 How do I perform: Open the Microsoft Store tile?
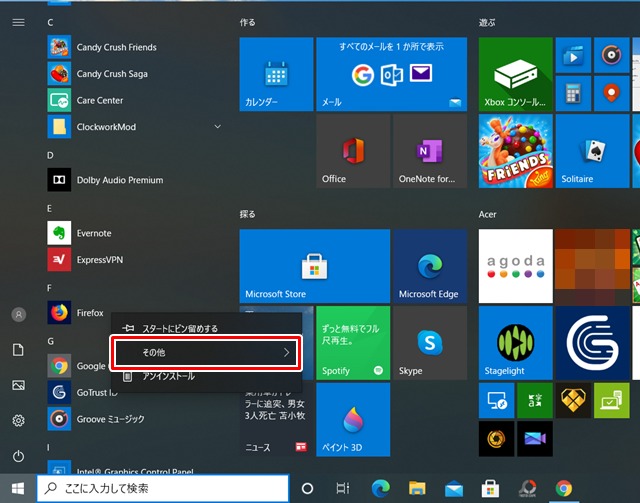point(315,266)
